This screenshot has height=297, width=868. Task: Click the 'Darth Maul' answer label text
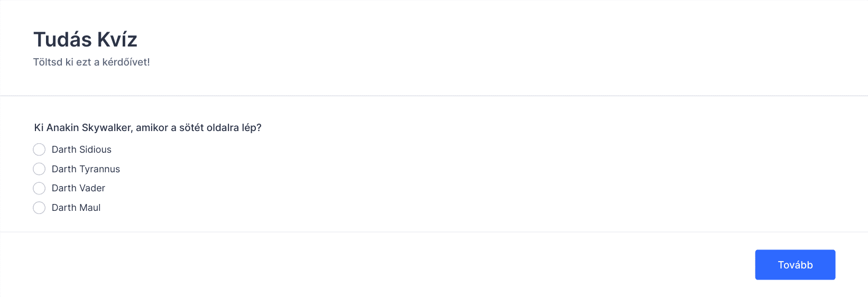[76, 208]
